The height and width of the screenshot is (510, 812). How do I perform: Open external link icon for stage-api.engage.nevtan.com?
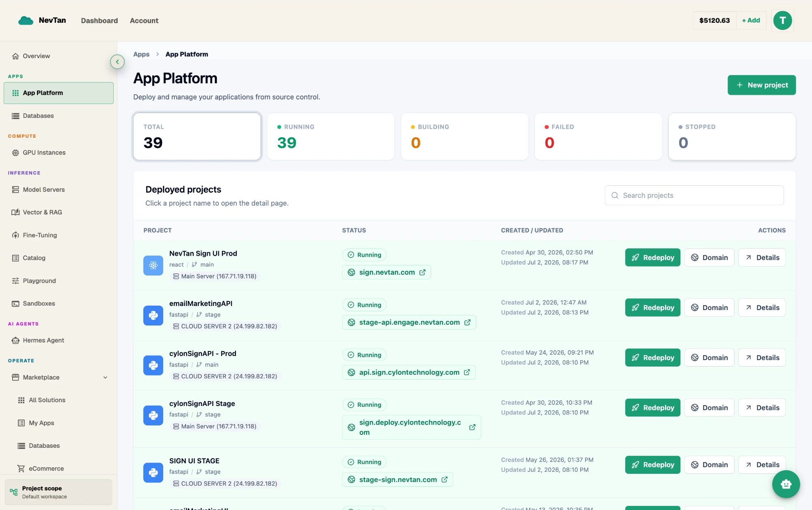467,322
